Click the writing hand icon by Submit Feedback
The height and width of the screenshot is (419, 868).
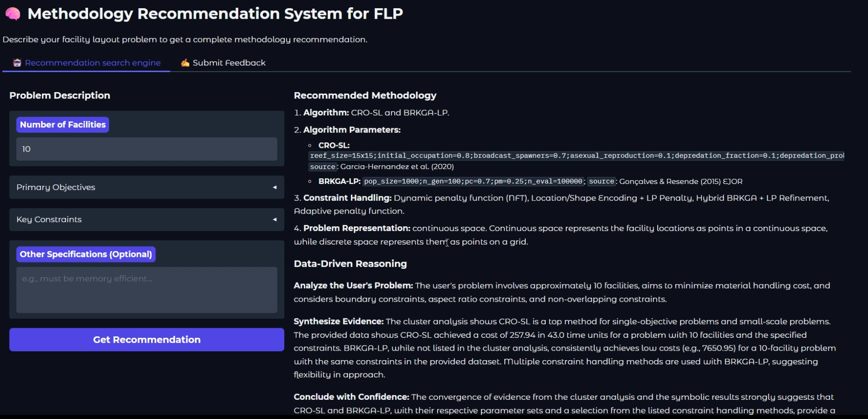point(185,63)
